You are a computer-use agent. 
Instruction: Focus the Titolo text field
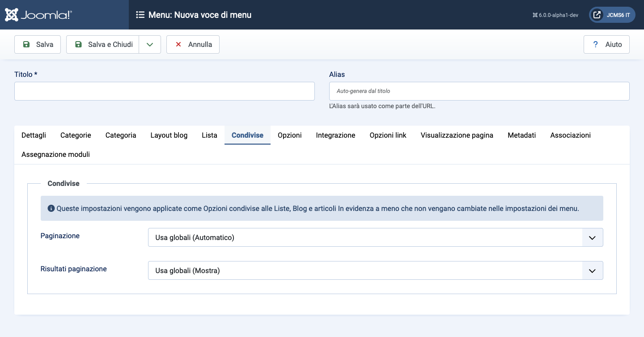coord(165,91)
